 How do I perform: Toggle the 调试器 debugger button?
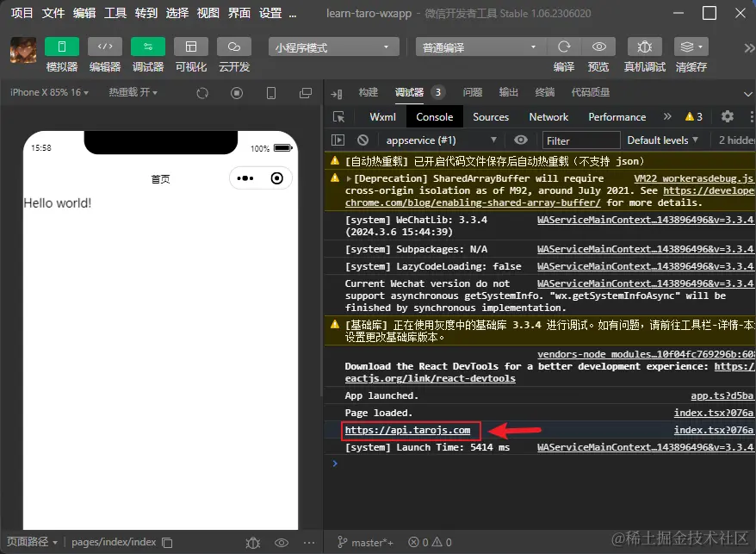coord(148,47)
